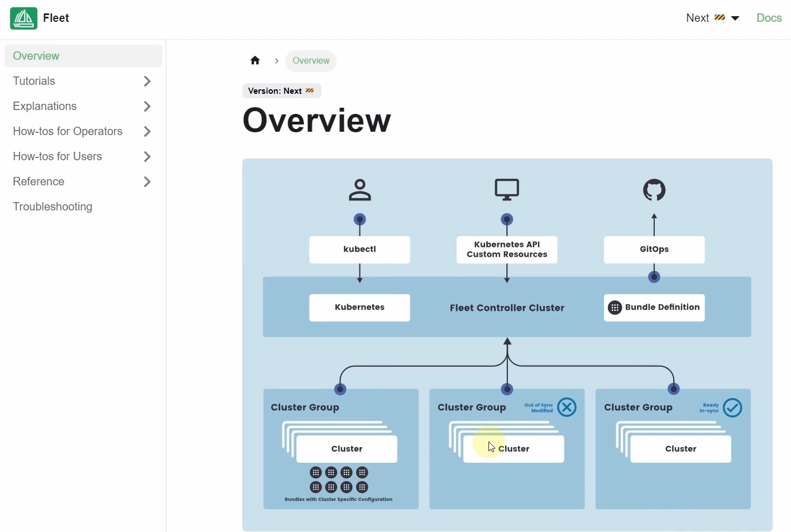Screen dimensions: 791x532
Task: Select Overview in the sidebar
Action: tap(83, 56)
